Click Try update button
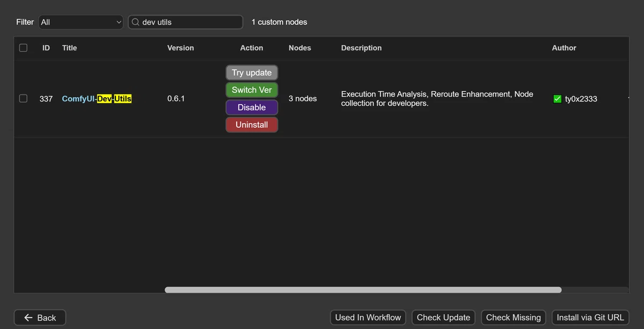This screenshot has width=644, height=329. click(x=252, y=72)
